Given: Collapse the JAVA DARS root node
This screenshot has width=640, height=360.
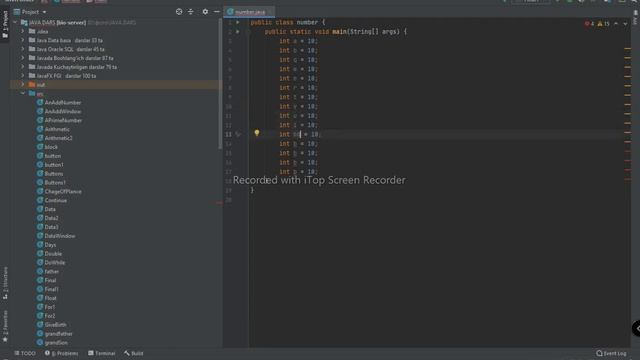Looking at the screenshot, I should coord(16,22).
